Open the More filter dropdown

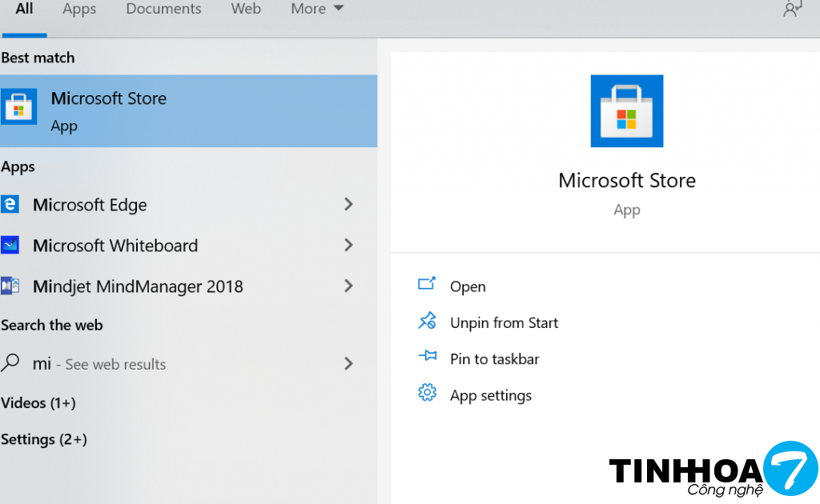tap(317, 9)
